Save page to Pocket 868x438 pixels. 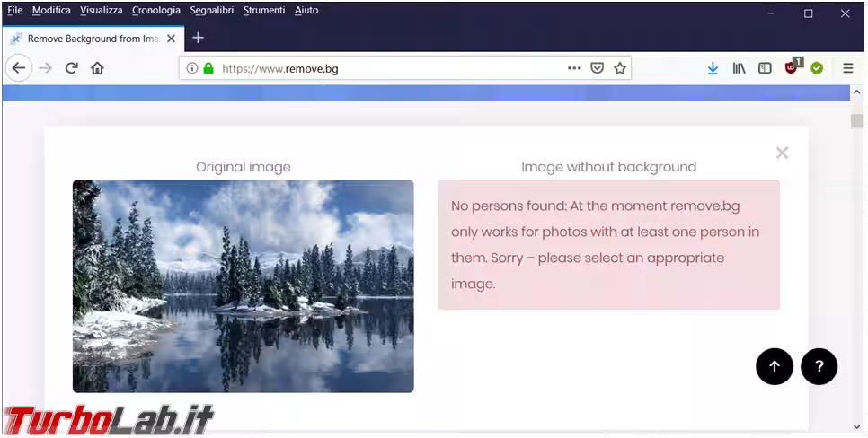point(598,68)
